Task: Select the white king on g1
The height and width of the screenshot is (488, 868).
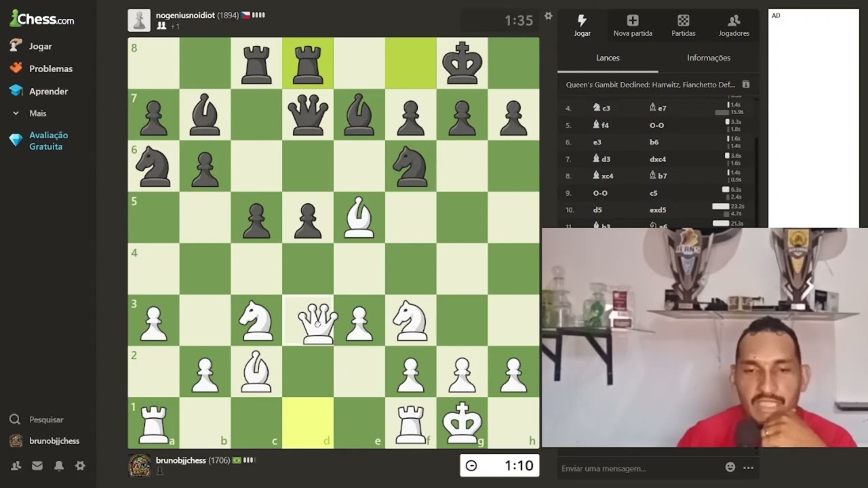Action: coord(462,423)
